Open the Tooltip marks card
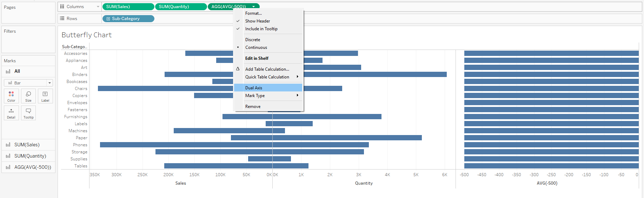 tap(28, 113)
